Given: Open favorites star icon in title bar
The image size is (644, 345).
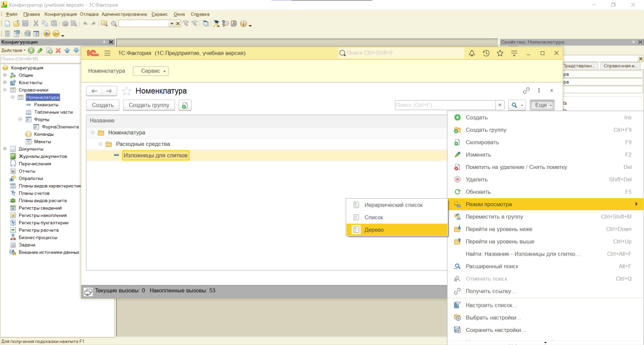Looking at the screenshot, I should 500,53.
